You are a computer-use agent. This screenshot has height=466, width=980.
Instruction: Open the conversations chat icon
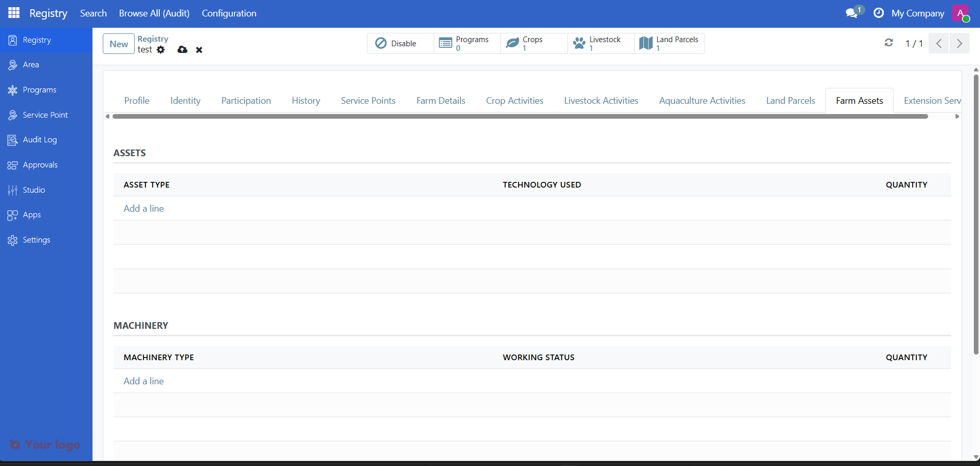point(852,13)
